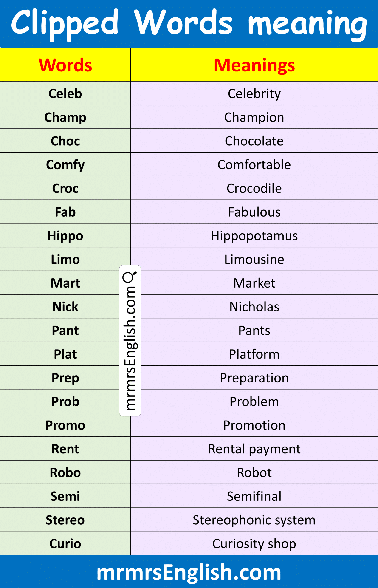
Task: Click the word 'Celeb'
Action: pyautogui.click(x=65, y=93)
